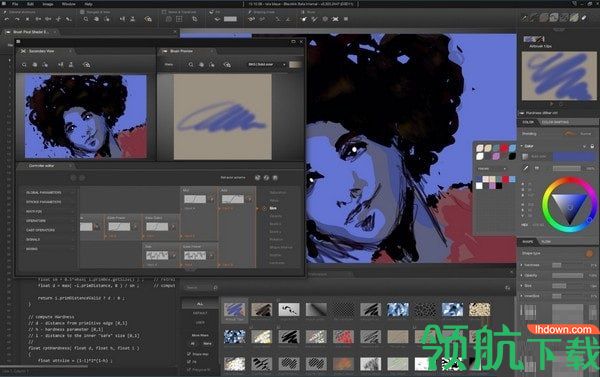This screenshot has width=600, height=377.
Task: Click the eyedropper icon in Color panel
Action: (526, 168)
